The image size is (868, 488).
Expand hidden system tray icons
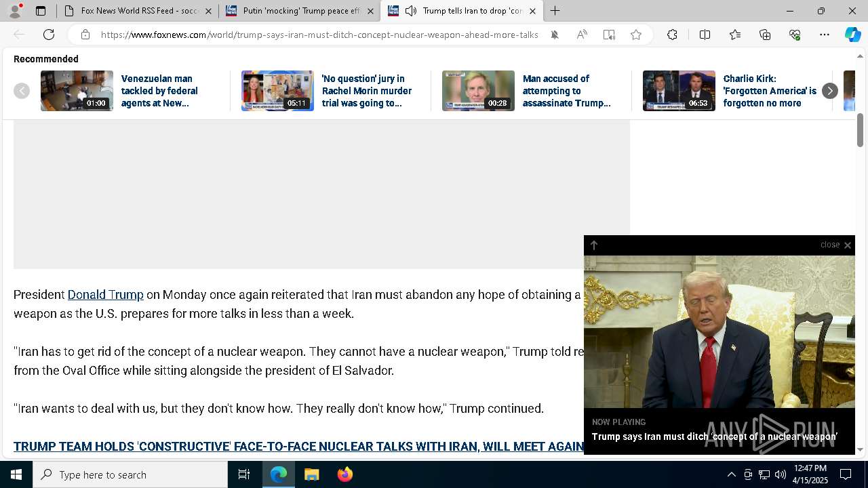coord(731,474)
